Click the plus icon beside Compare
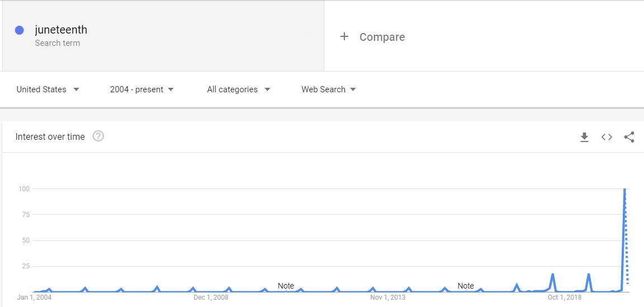This screenshot has height=307, width=644. point(344,36)
